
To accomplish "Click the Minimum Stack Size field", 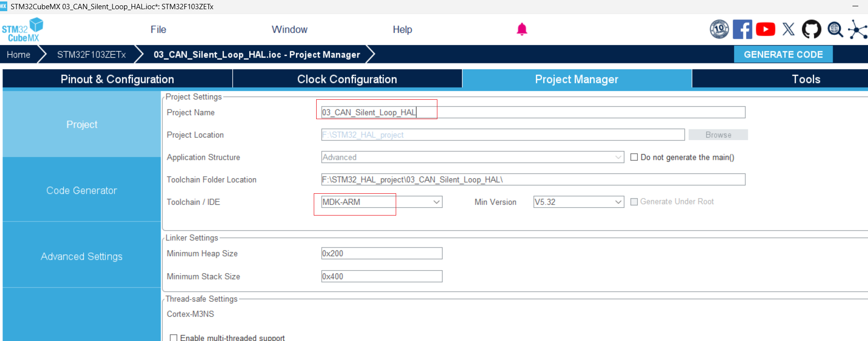I will (382, 276).
